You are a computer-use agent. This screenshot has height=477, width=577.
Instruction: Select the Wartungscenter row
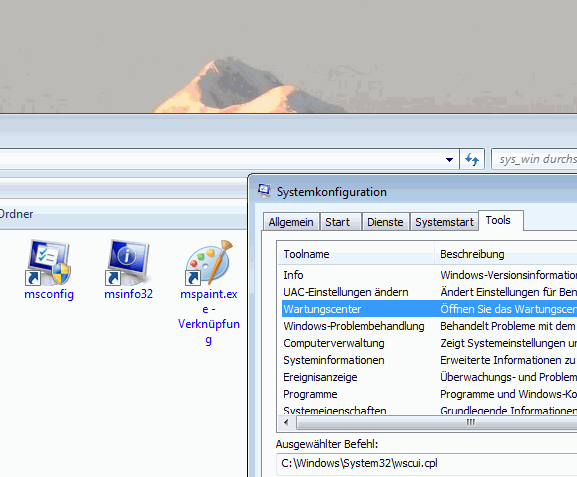(x=429, y=309)
